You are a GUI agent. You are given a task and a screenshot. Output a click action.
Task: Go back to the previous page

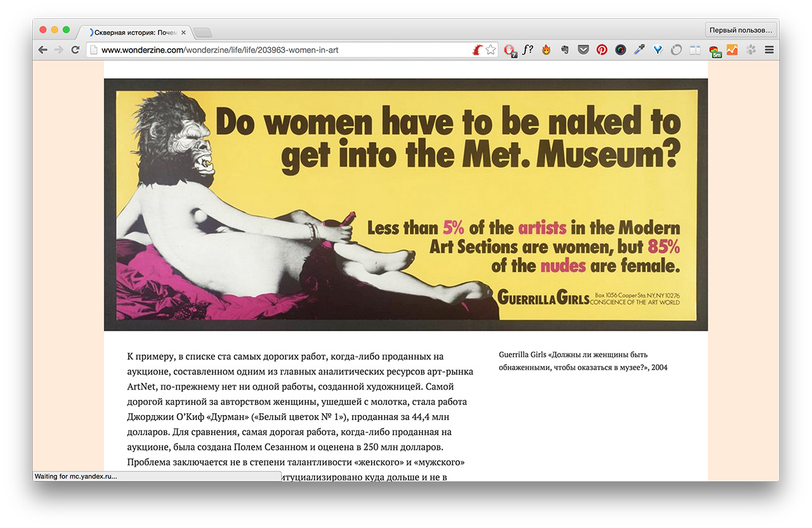(x=43, y=50)
